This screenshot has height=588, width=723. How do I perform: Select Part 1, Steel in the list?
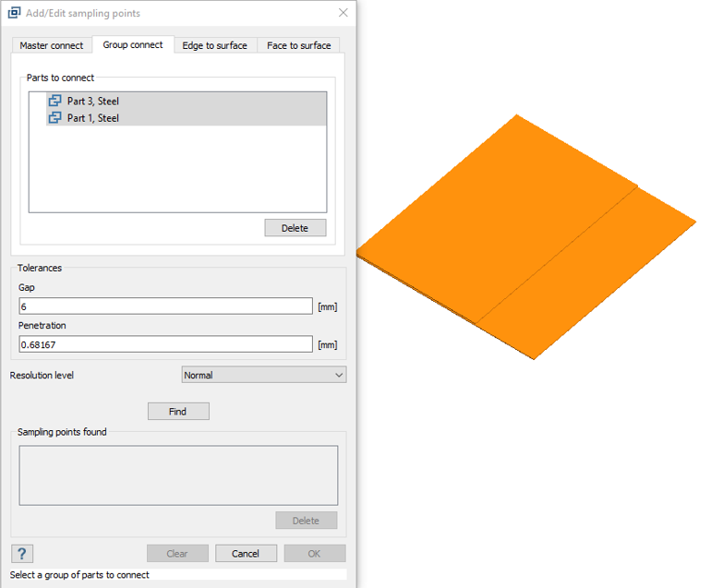point(93,118)
